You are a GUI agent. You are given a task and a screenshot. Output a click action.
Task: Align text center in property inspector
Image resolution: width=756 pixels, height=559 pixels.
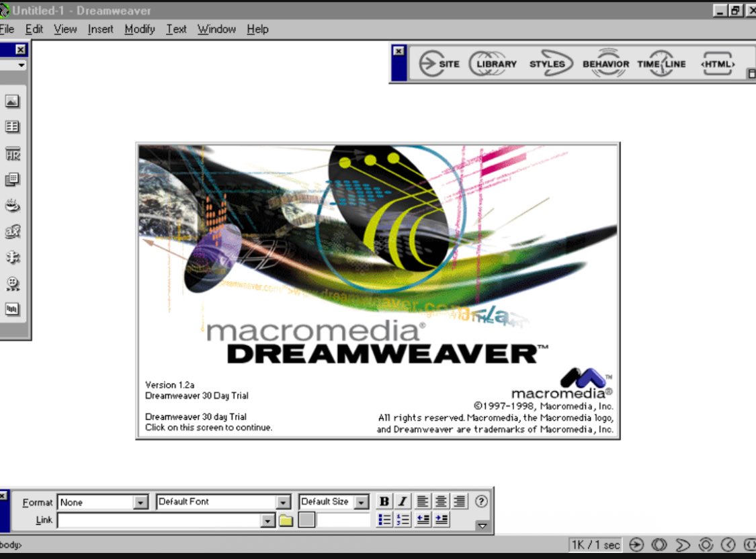441,501
